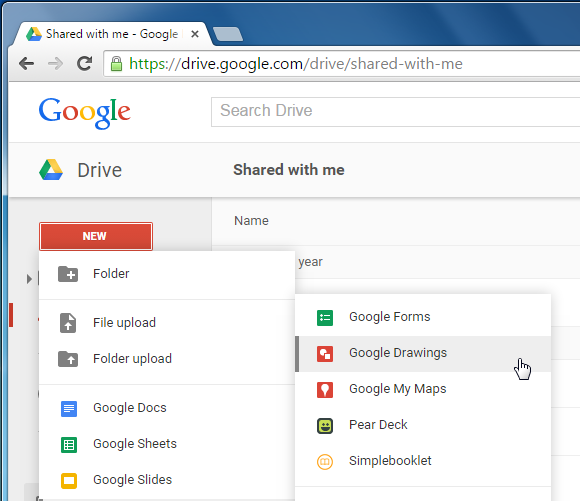
Task: Click into the Search Drive field
Action: tap(395, 112)
